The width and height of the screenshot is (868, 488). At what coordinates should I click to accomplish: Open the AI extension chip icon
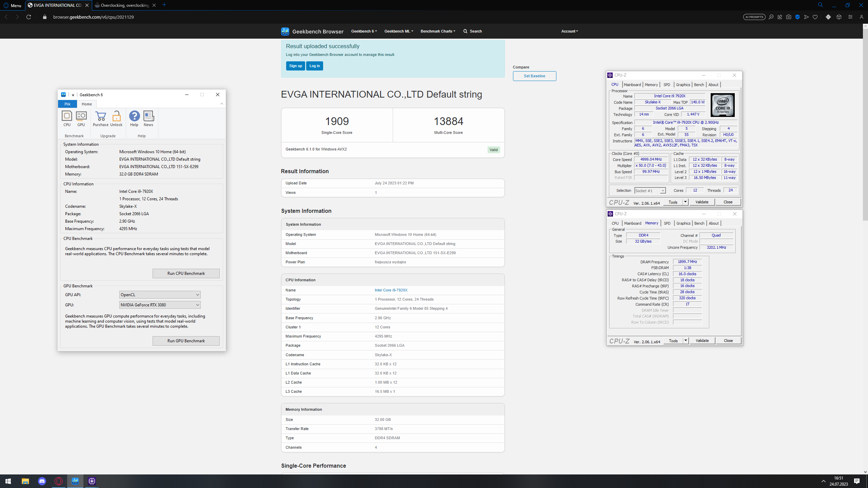tap(828, 17)
